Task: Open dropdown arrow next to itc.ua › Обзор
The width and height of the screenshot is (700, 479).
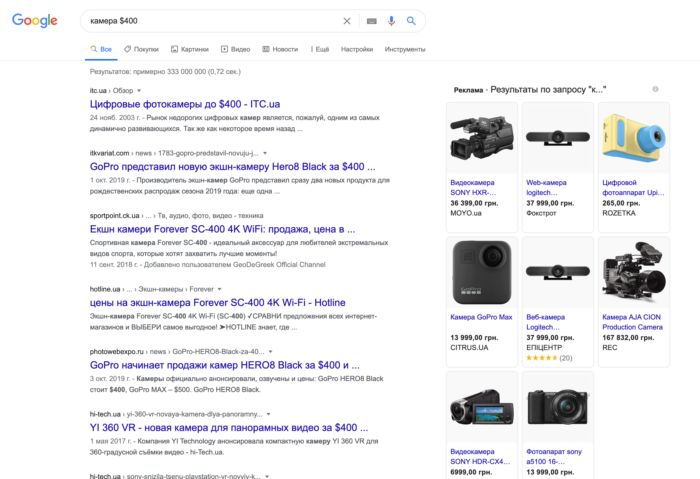Action: [x=139, y=91]
